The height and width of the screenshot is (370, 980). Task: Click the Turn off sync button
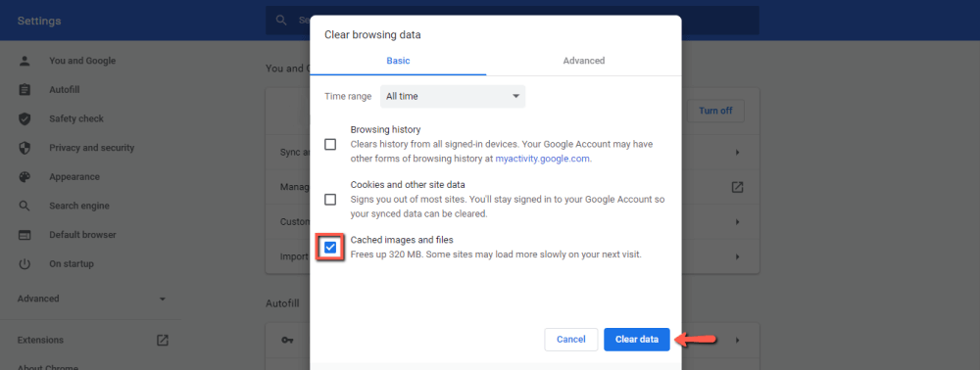[x=715, y=111]
